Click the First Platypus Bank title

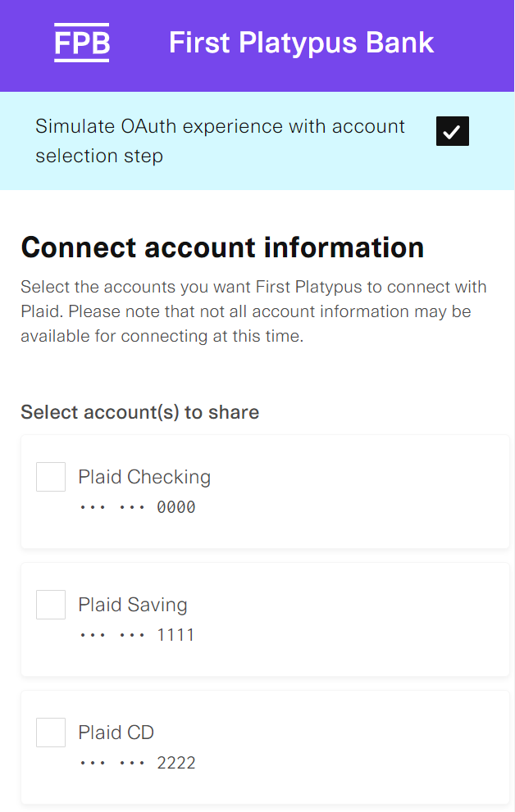coord(301,43)
